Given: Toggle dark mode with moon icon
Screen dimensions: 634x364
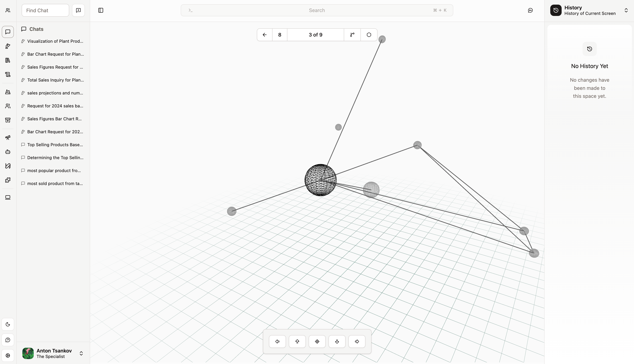Looking at the screenshot, I should pyautogui.click(x=8, y=324).
